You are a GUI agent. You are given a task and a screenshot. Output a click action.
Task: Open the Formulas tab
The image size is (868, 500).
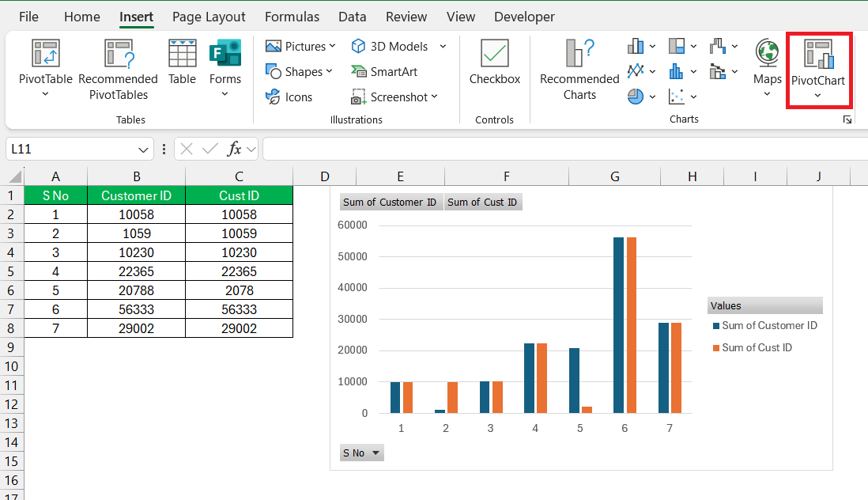292,17
